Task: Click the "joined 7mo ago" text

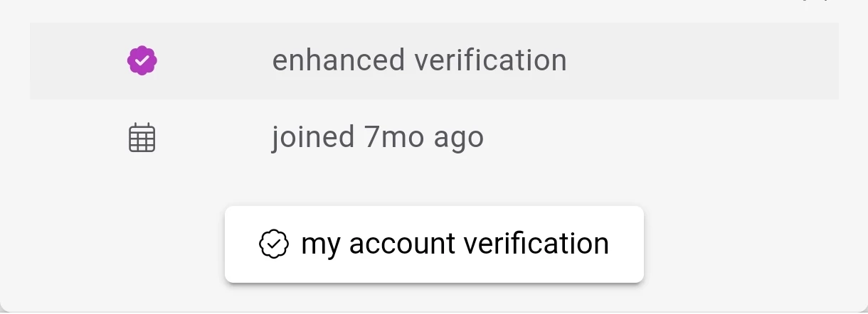Action: coord(378,137)
